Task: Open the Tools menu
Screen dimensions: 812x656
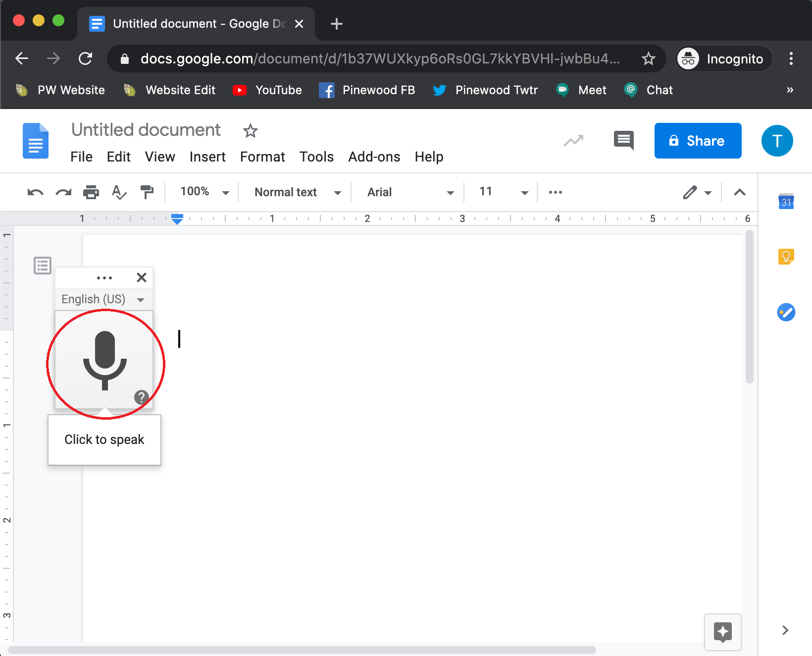Action: point(316,157)
